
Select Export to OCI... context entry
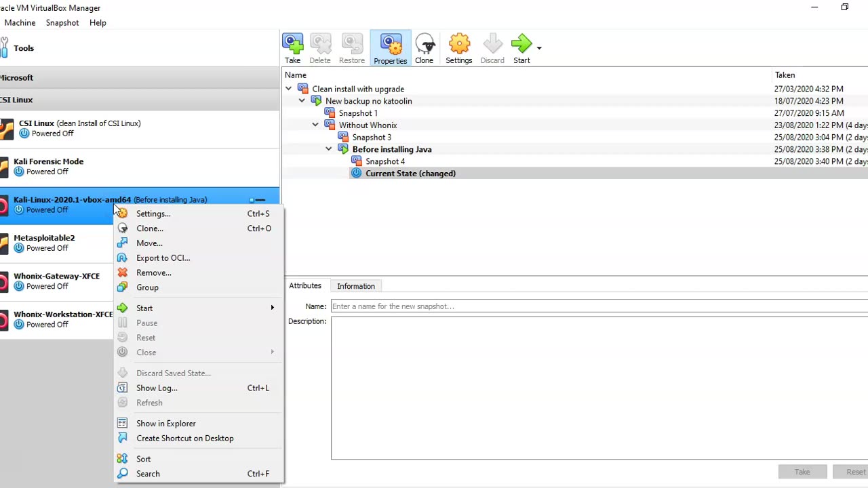coord(198,258)
